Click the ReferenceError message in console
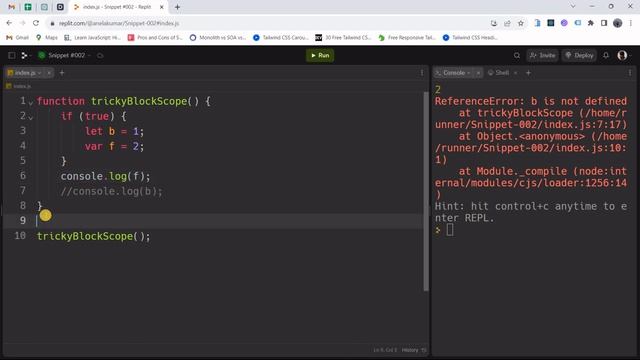This screenshot has width=640, height=360. [x=530, y=101]
